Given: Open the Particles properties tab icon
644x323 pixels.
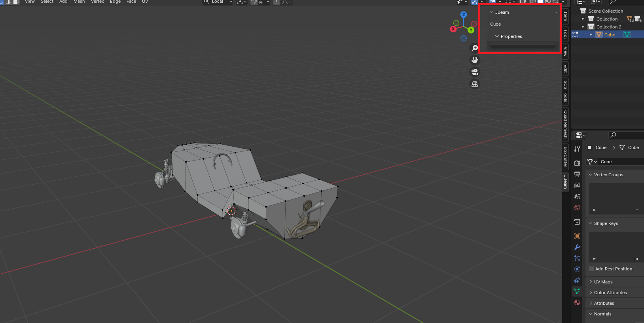Looking at the screenshot, I should pos(577,258).
